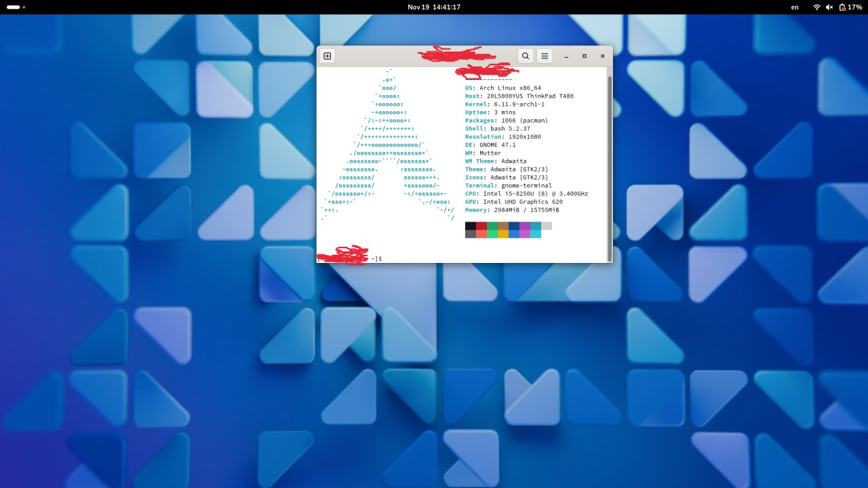
Task: Click the battery 17% indicator
Action: click(x=850, y=7)
